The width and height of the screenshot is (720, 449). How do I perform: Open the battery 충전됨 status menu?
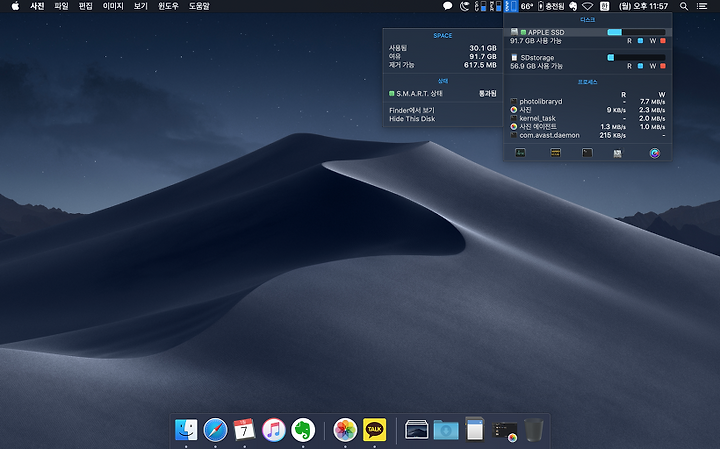551,6
